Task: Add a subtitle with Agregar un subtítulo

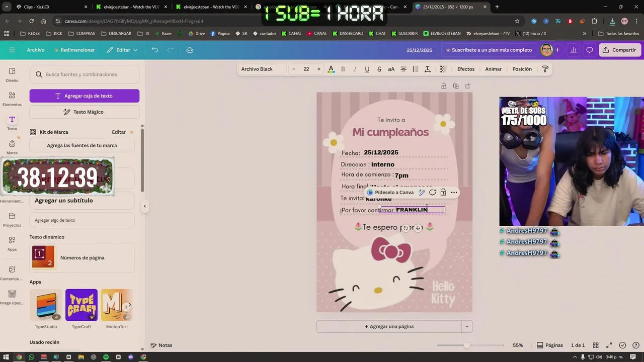Action: click(82, 201)
